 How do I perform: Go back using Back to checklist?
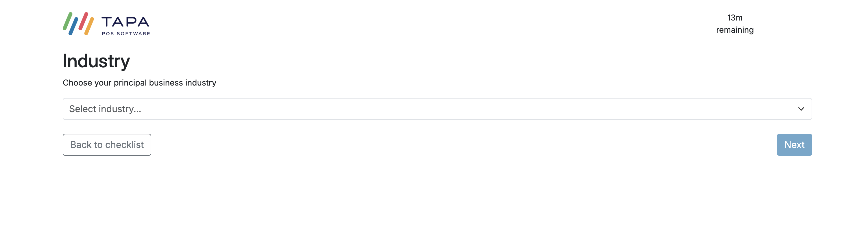click(107, 145)
